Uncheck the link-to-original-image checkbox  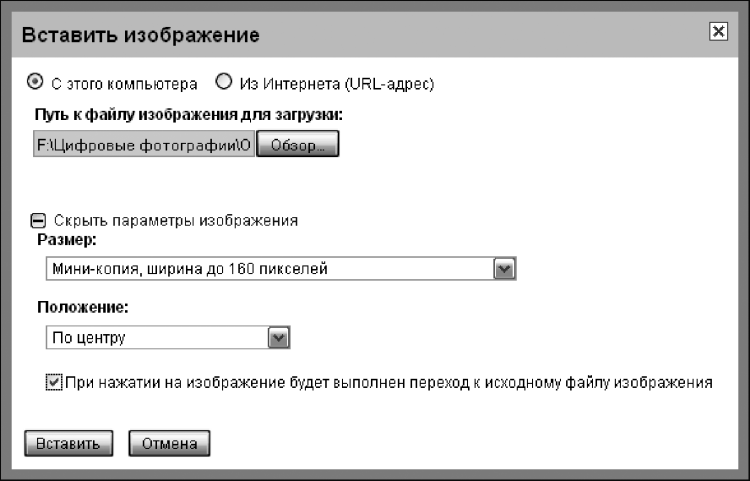(x=54, y=382)
